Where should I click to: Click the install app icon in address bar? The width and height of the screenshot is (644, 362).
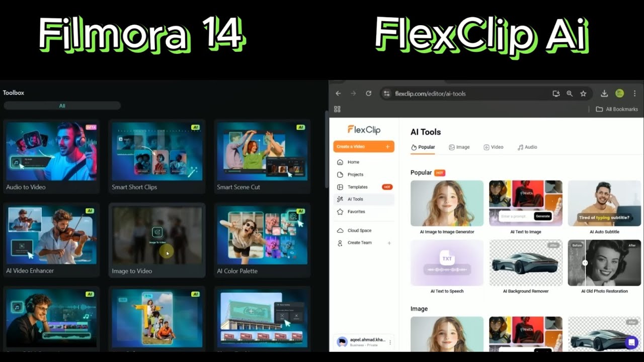point(556,94)
